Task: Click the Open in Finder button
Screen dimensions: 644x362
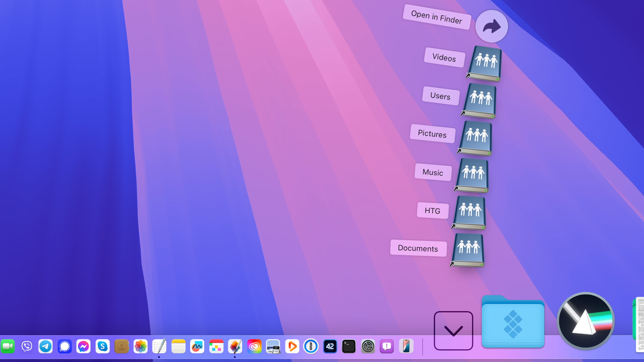Action: (x=491, y=26)
